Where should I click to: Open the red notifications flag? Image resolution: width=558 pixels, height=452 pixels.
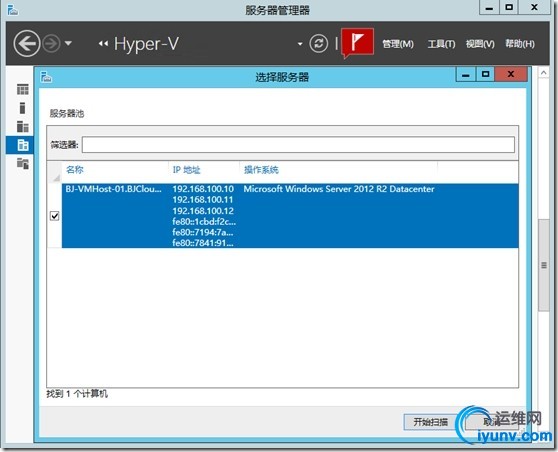(x=358, y=42)
